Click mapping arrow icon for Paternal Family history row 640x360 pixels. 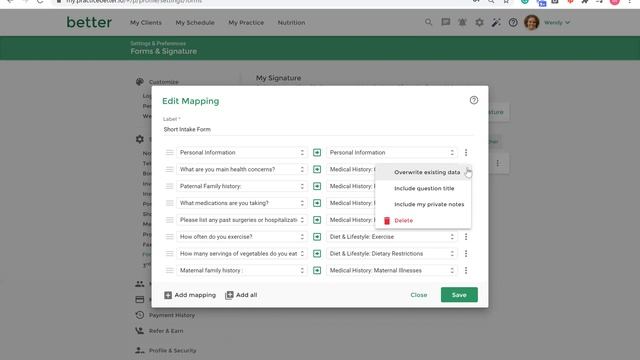[317, 186]
